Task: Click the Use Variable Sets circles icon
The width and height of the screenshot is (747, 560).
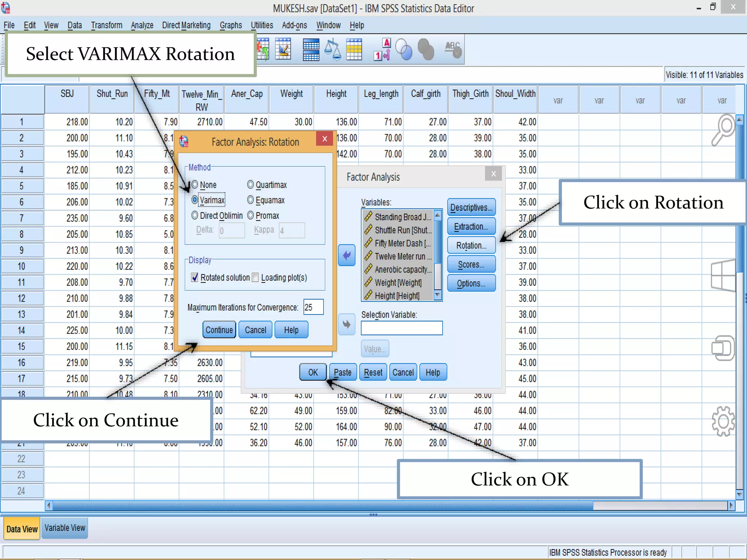Action: click(404, 49)
